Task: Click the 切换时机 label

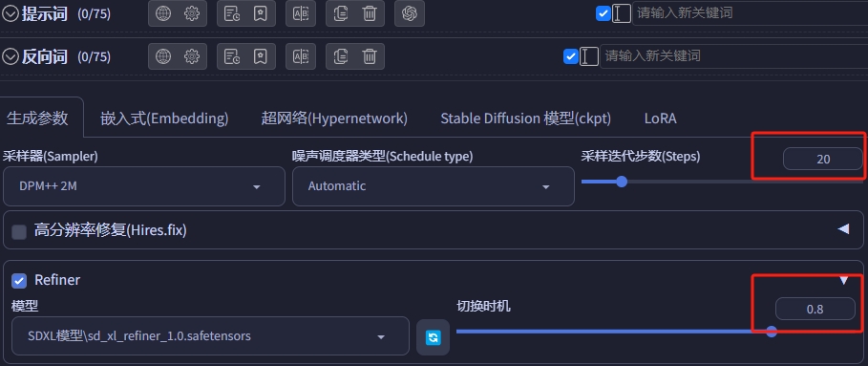Action: pos(483,306)
